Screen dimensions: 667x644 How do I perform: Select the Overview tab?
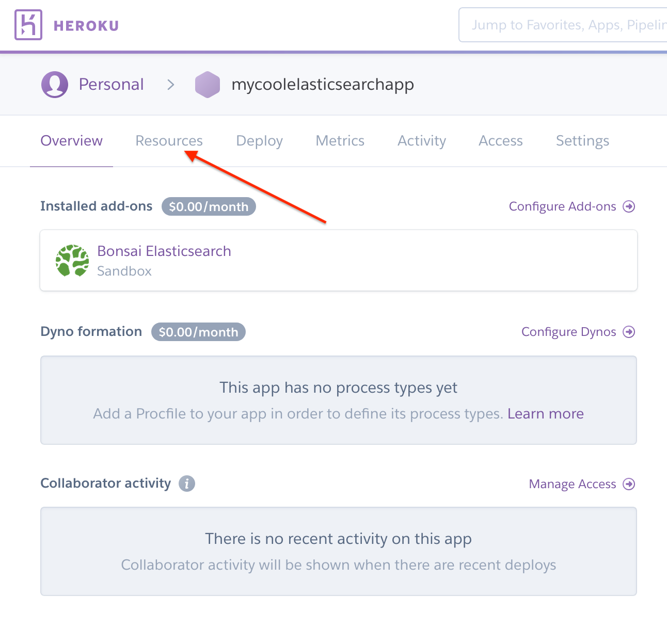point(71,140)
